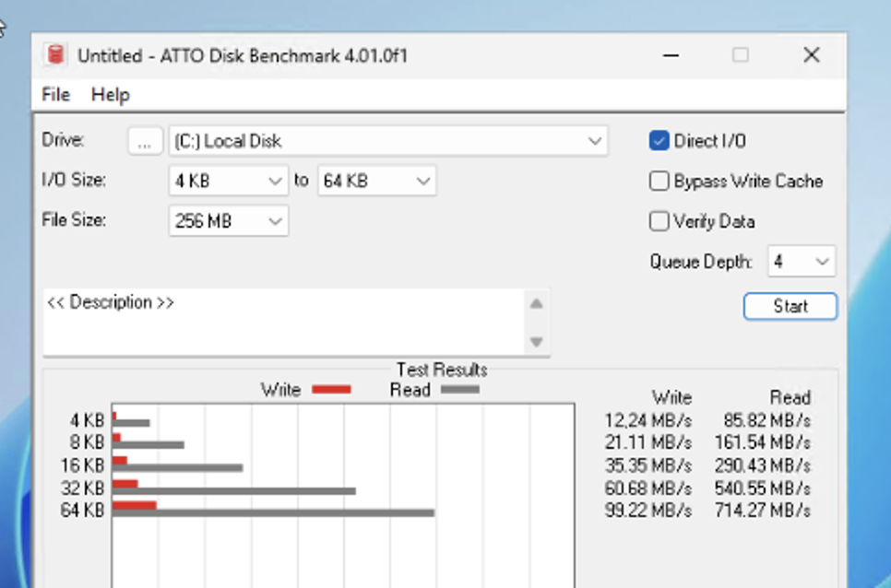Click the 99.22 MB/s write result

pyautogui.click(x=647, y=511)
